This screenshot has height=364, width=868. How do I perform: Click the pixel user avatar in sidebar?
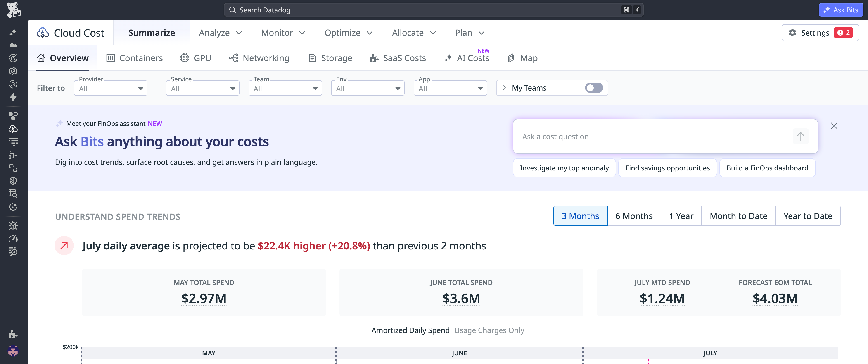pos(13,351)
